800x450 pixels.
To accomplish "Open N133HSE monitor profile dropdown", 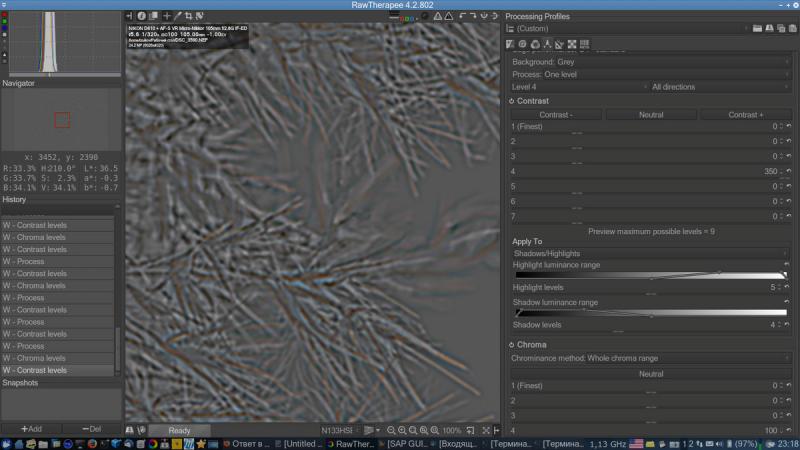I will [x=340, y=431].
